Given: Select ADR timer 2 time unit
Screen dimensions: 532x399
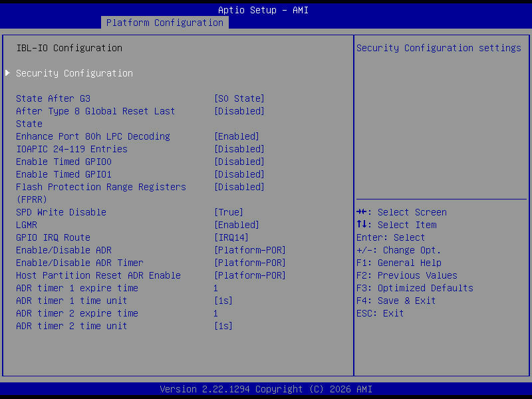Looking at the screenshot, I should coord(72,326).
